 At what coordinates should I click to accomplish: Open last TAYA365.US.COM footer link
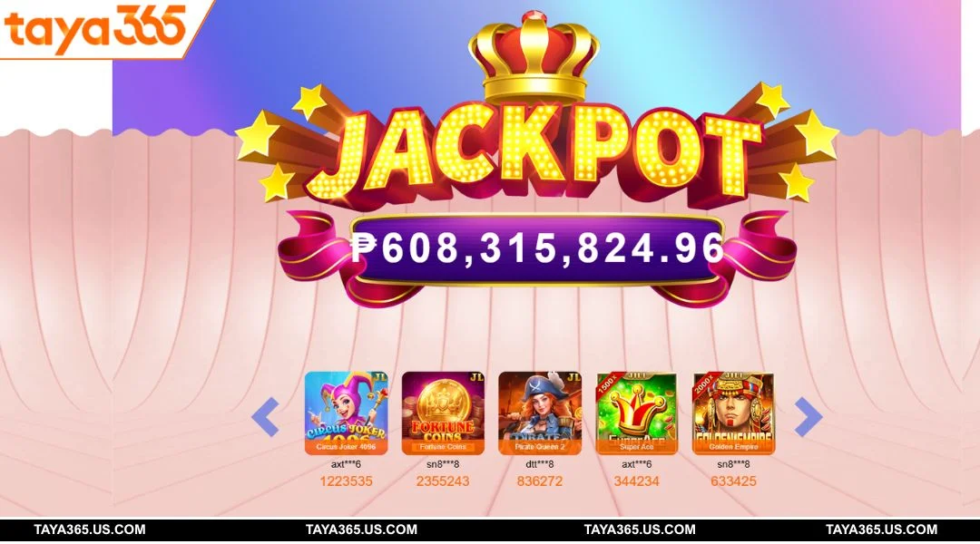[x=881, y=529]
